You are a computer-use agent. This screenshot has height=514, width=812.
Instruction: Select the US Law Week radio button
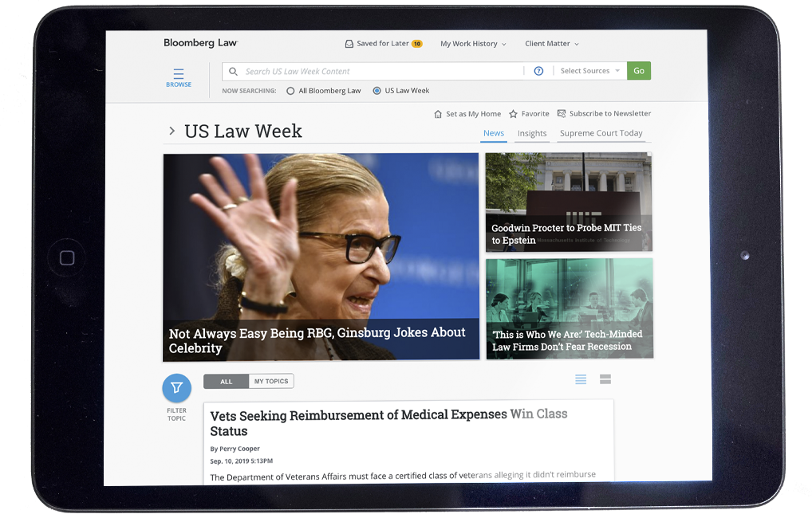coord(377,91)
